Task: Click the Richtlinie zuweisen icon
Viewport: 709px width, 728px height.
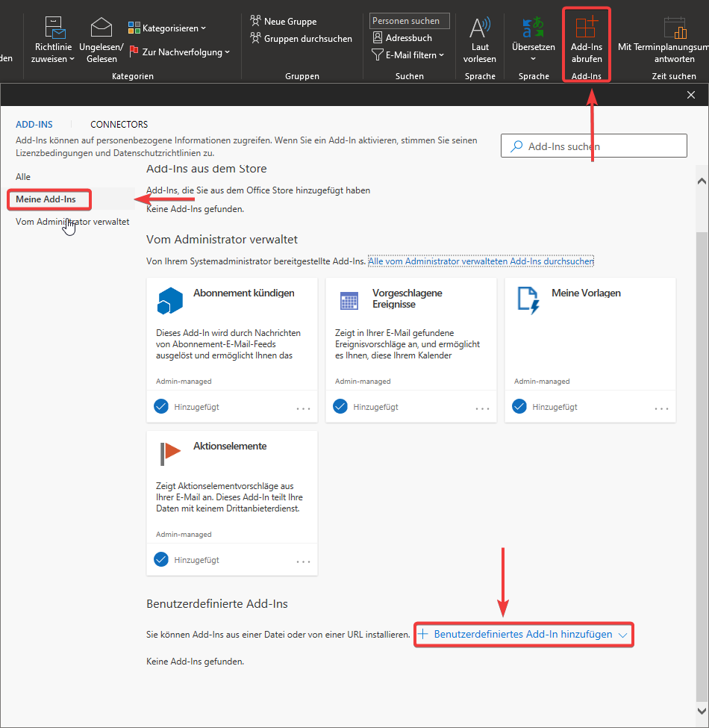Action: (x=52, y=27)
